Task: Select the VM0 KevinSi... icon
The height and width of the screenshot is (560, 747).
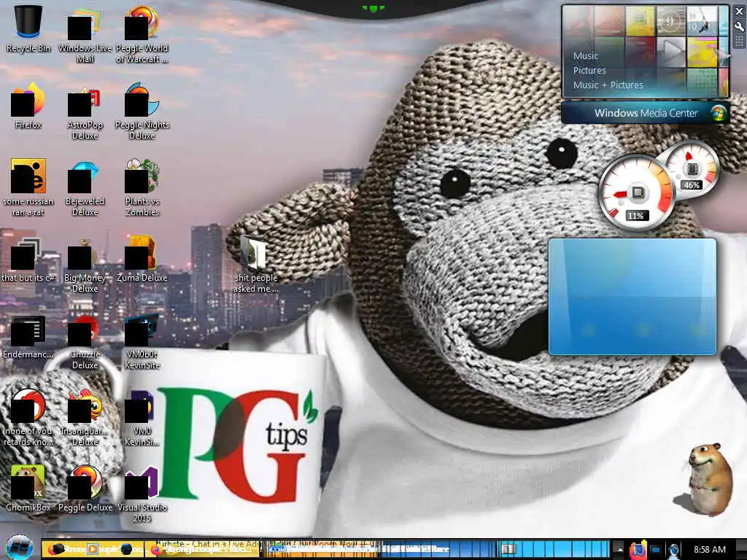Action: point(142,418)
